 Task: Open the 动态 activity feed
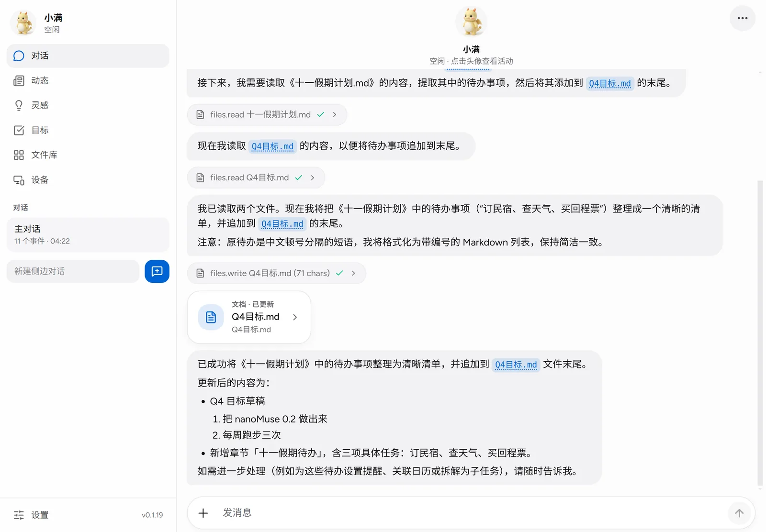tap(88, 81)
